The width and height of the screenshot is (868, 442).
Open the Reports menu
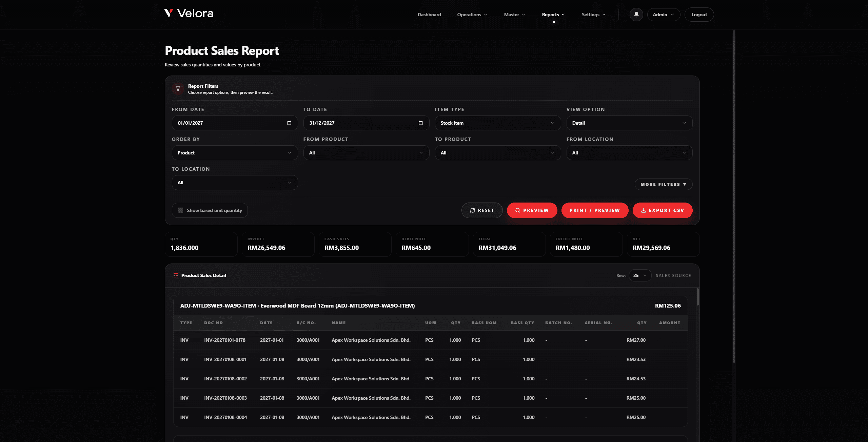click(553, 15)
